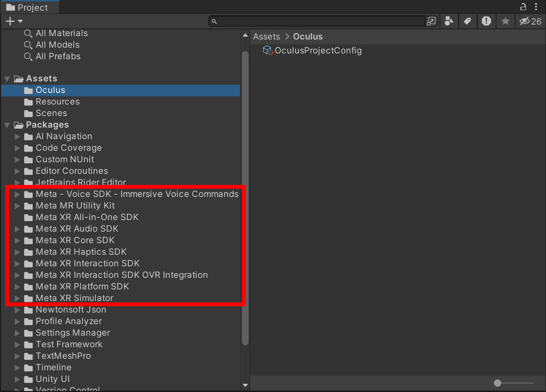Select Meta XR Core SDK folder
Screen dimensions: 546x392
(75, 240)
